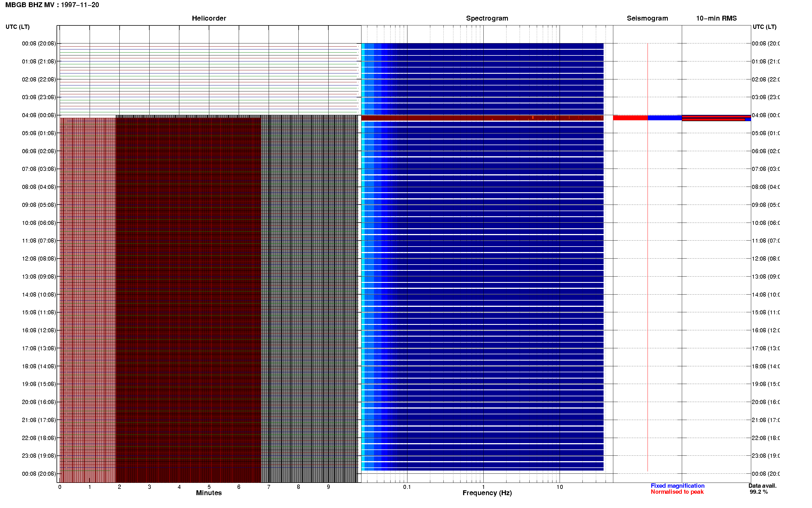Click the red RMS bar at 04:08

[716, 117]
